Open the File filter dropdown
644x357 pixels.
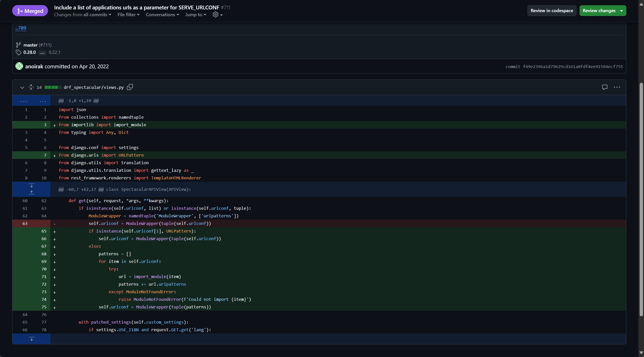click(128, 15)
